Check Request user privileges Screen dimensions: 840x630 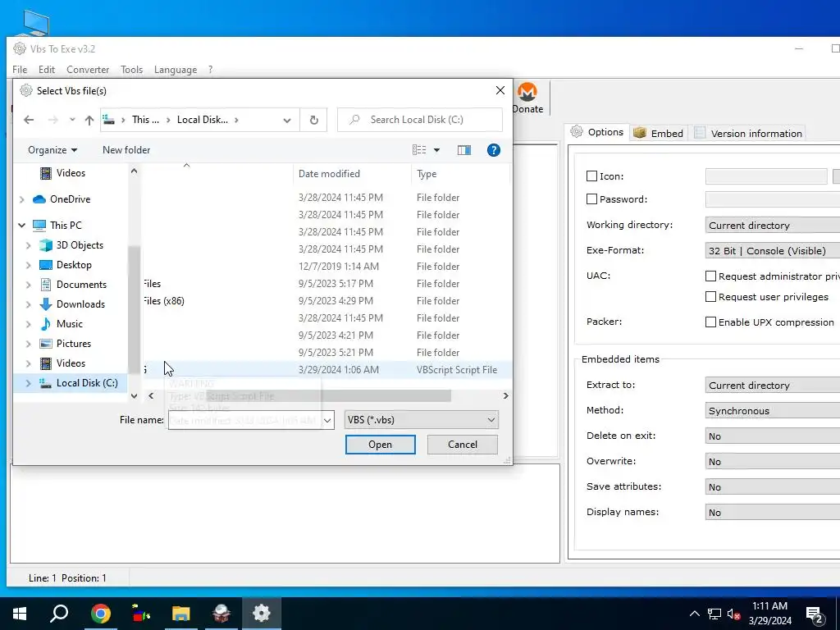click(x=710, y=297)
